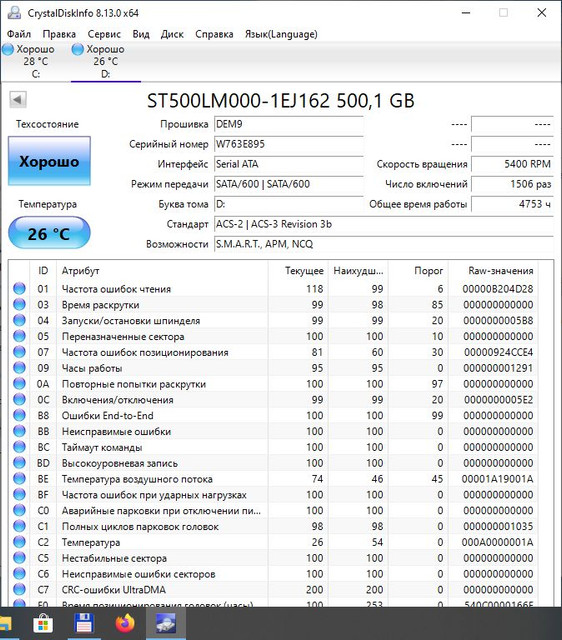Viewport: 562px width, 640px height.
Task: Click status icon for attribute C0
Action: pyautogui.click(x=19, y=510)
